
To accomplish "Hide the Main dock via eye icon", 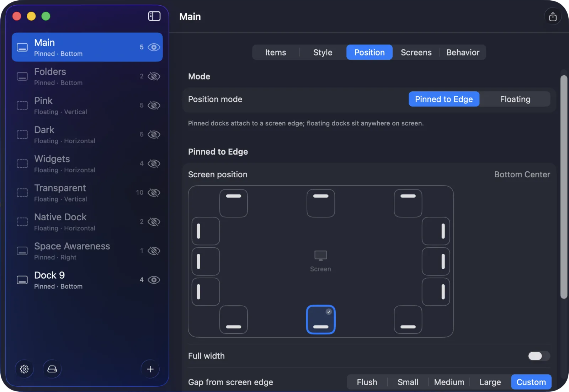I will pyautogui.click(x=154, y=47).
